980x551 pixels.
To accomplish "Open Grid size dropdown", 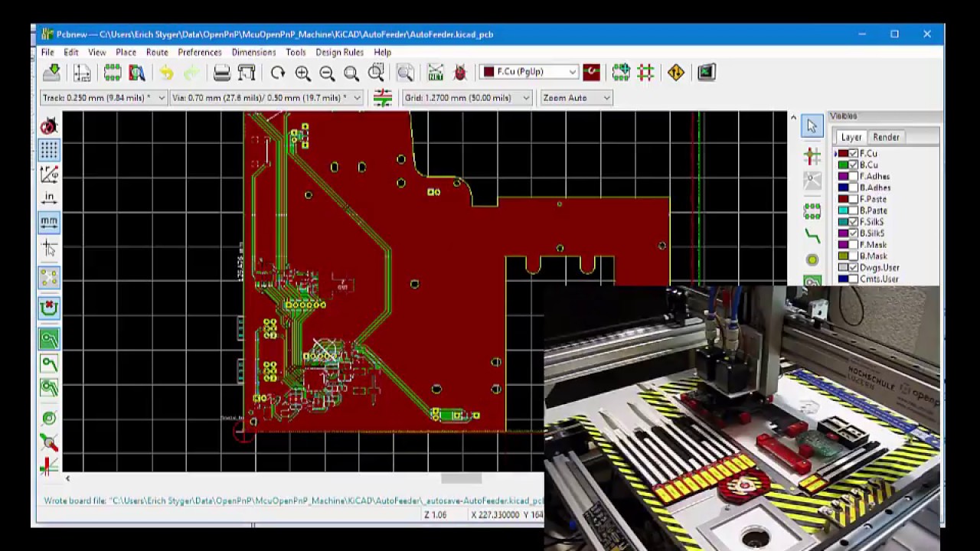I will pos(467,98).
